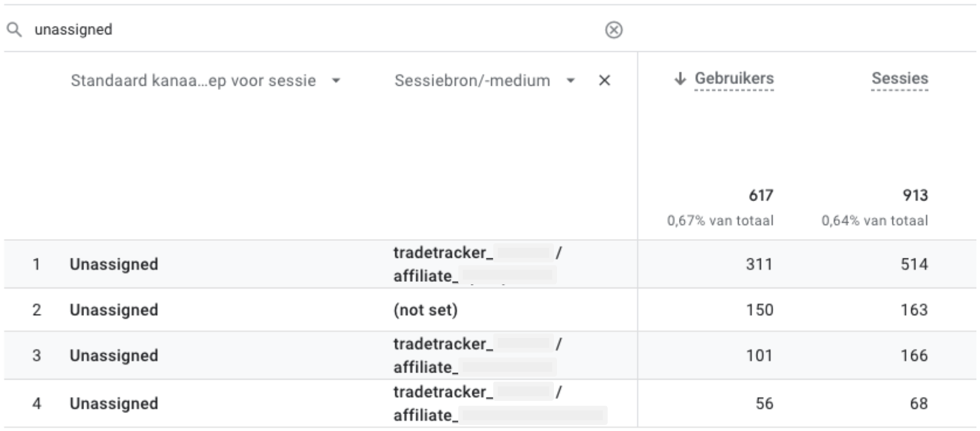Click the descending sort arrow beside Gebruikers
The width and height of the screenshot is (980, 431).
[680, 78]
